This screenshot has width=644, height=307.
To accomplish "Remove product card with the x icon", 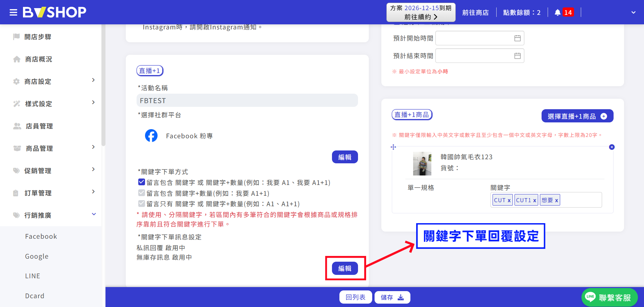I will tap(612, 147).
